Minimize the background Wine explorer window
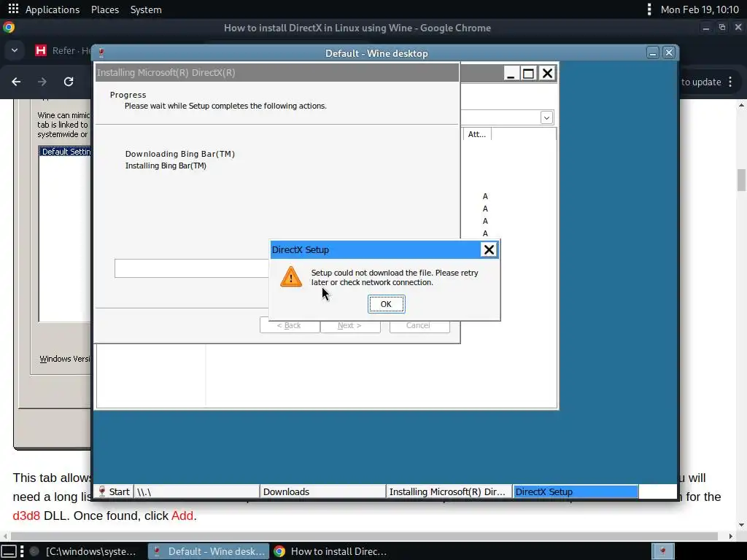The width and height of the screenshot is (747, 560). pyautogui.click(x=511, y=74)
